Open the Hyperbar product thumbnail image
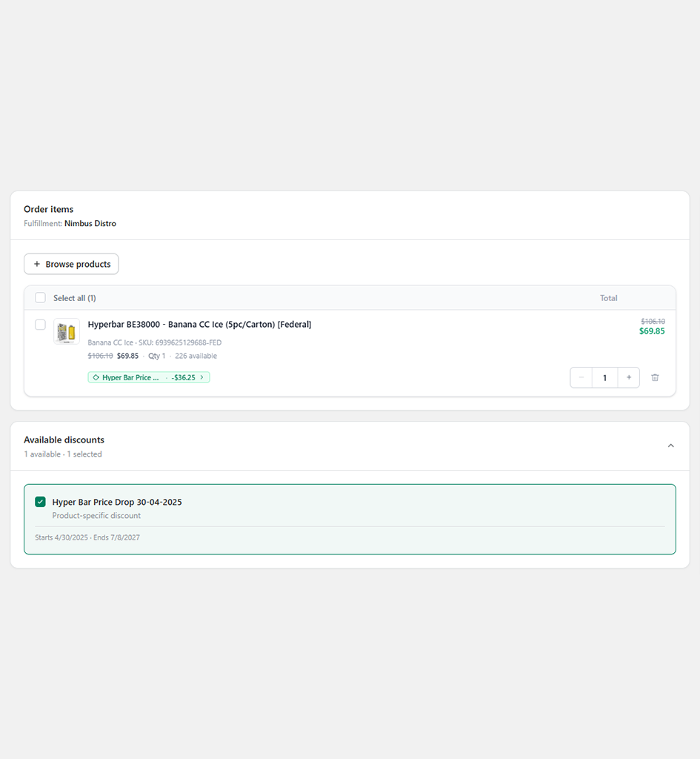Screen dimensions: 700x759 pos(67,331)
